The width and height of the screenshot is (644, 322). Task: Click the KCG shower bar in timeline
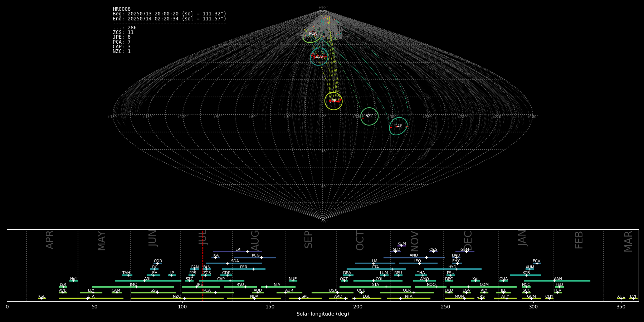click(x=255, y=258)
